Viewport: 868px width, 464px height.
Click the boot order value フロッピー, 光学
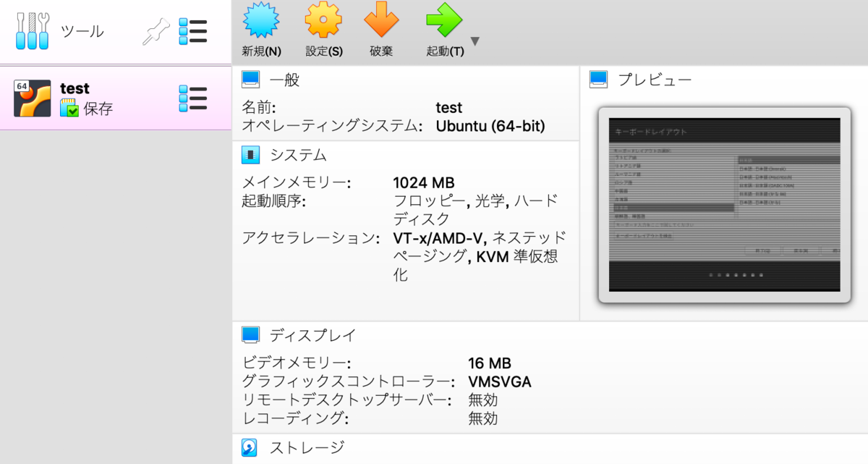coord(475,210)
